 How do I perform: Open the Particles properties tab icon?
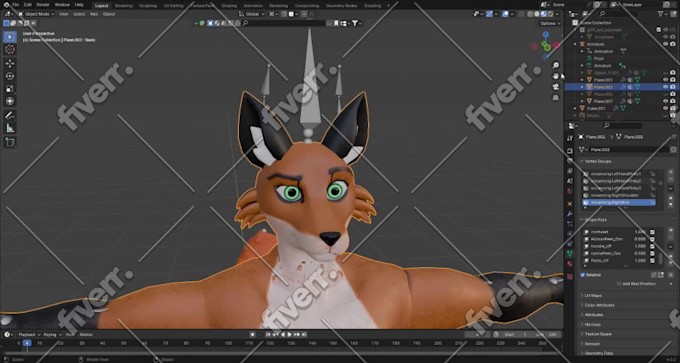click(570, 224)
